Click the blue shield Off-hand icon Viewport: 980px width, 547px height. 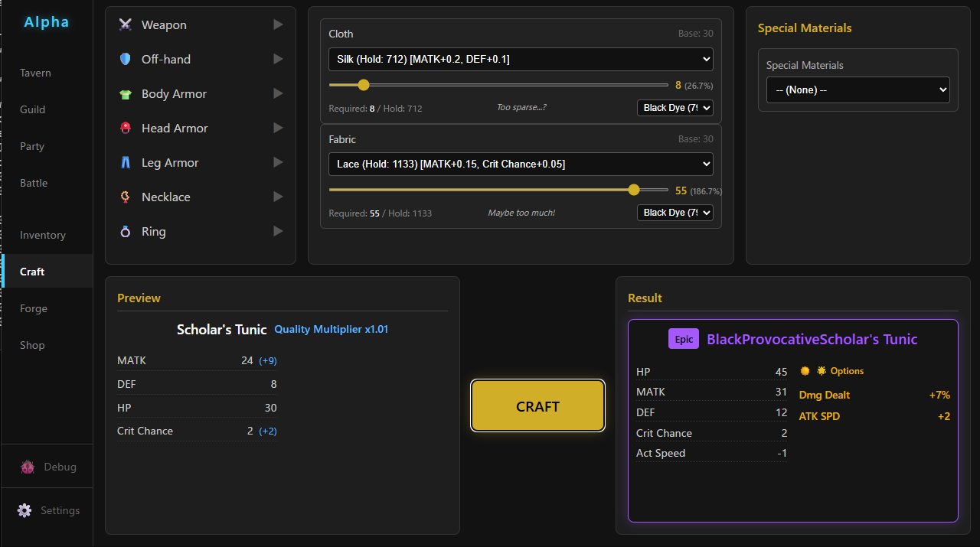pos(126,59)
